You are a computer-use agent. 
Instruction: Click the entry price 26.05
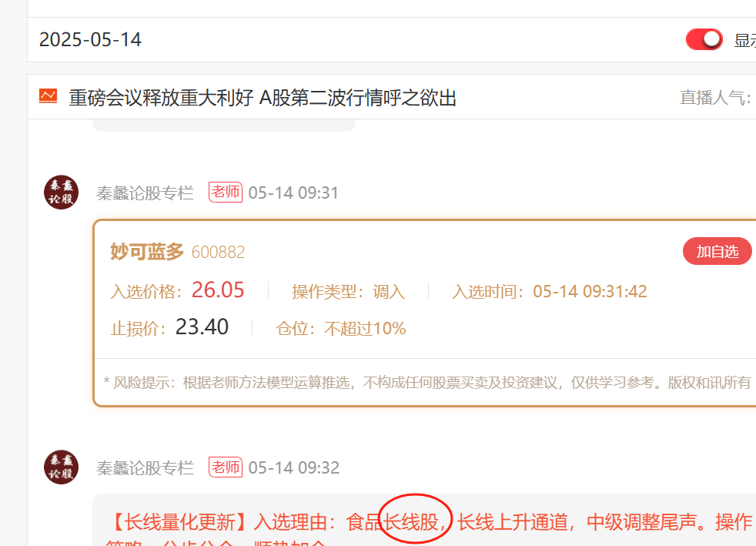[x=218, y=290]
